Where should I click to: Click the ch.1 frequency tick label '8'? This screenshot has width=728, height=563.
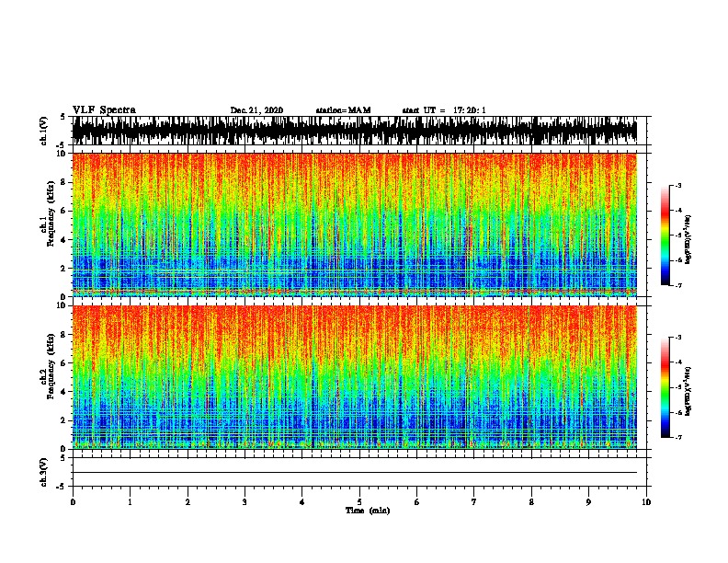[64, 182]
